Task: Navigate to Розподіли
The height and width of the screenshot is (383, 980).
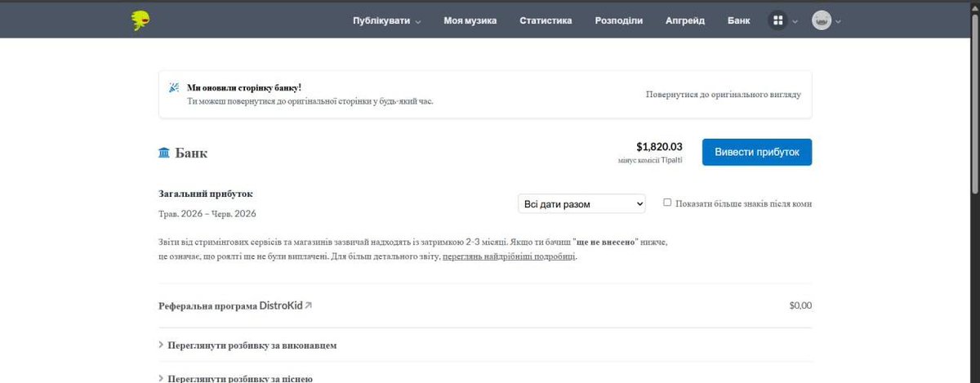Action: click(x=619, y=21)
